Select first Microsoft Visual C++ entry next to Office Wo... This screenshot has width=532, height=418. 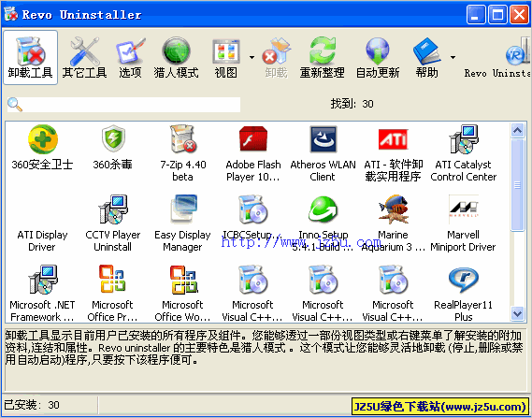click(253, 294)
